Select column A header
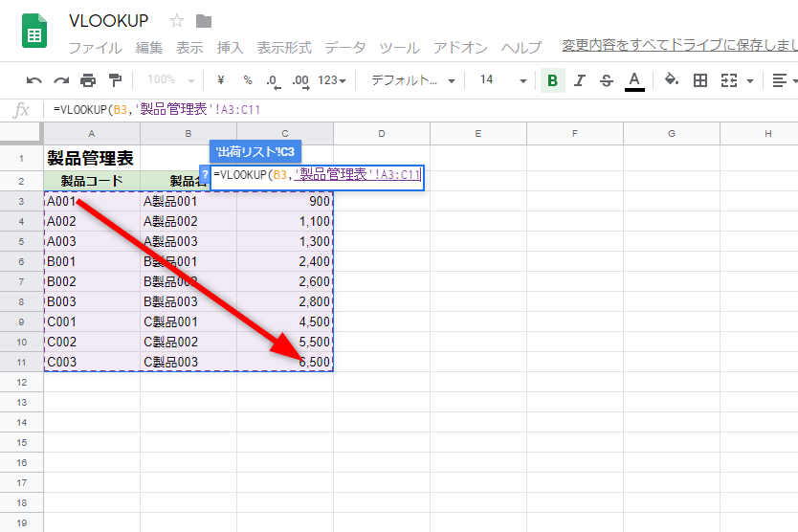The image size is (798, 532). click(x=92, y=133)
